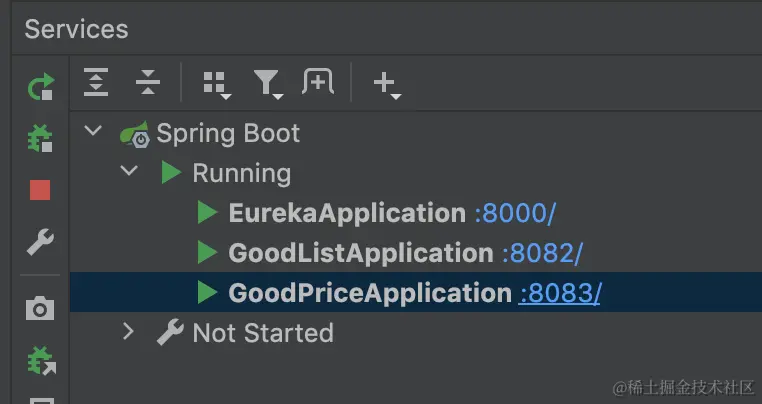The height and width of the screenshot is (404, 762).
Task: Click the attach debugger bug-arrow icon
Action: (41, 360)
